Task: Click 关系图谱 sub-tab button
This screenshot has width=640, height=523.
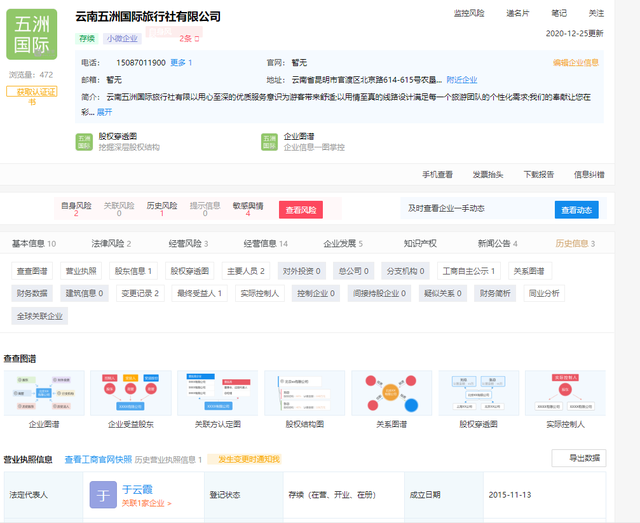Action: (x=529, y=271)
